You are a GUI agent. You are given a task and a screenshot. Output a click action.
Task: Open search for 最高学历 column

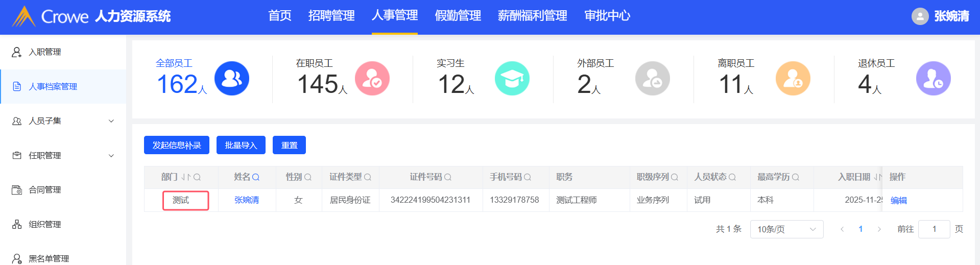click(x=796, y=177)
